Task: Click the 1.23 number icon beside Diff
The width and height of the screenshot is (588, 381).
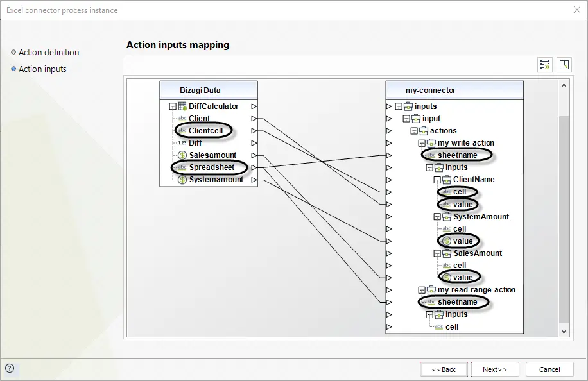Action: (x=182, y=143)
